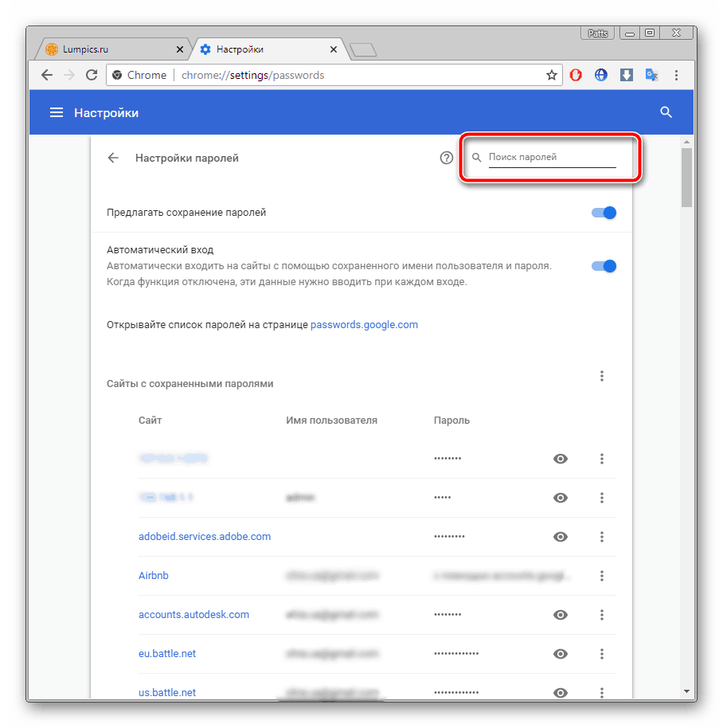This screenshot has height=728, width=723.
Task: Reveal password for accounts.autodesk.com
Action: pos(561,615)
